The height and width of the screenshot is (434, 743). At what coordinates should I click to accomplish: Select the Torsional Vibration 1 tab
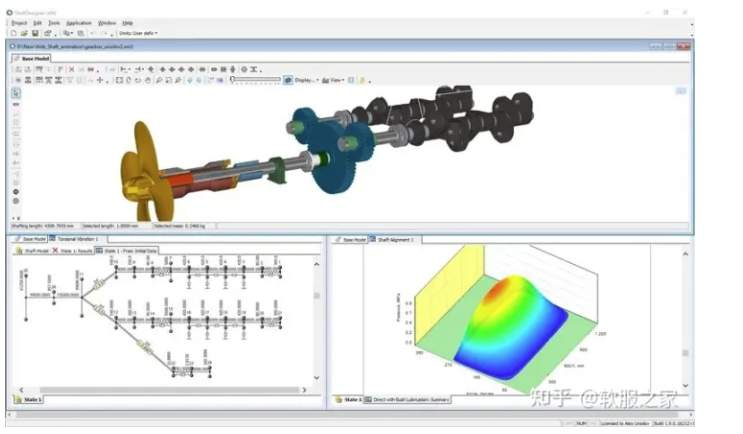74,239
